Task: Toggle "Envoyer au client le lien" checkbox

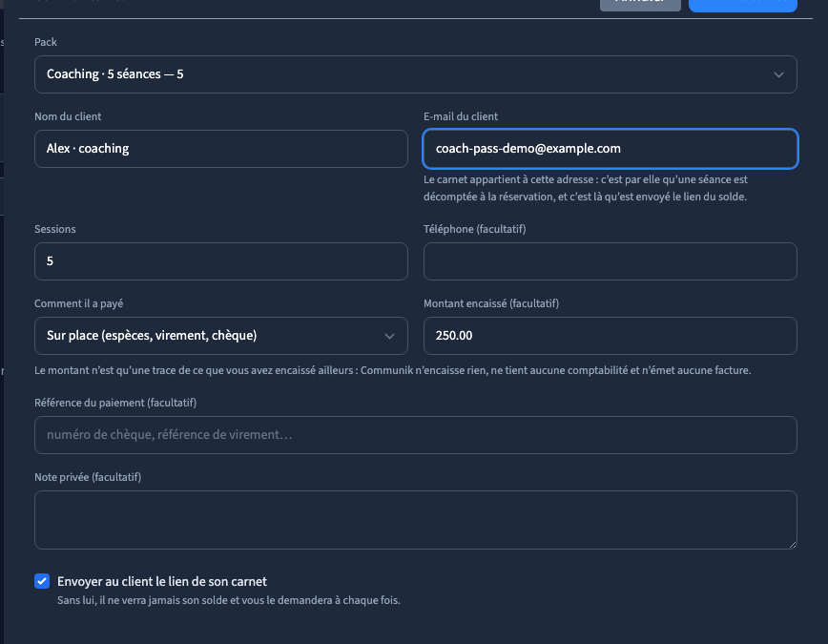Action: click(42, 581)
